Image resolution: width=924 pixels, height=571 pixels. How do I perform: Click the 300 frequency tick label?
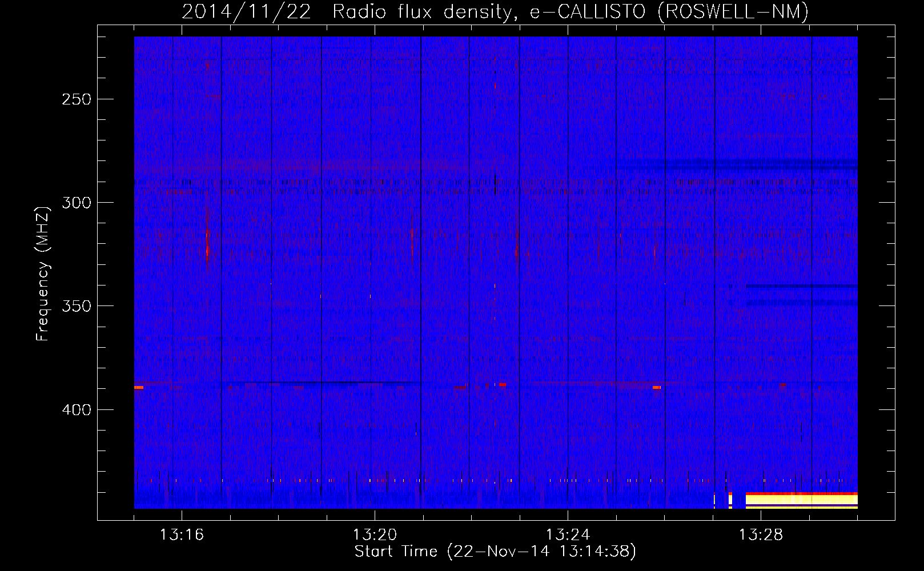click(x=77, y=203)
